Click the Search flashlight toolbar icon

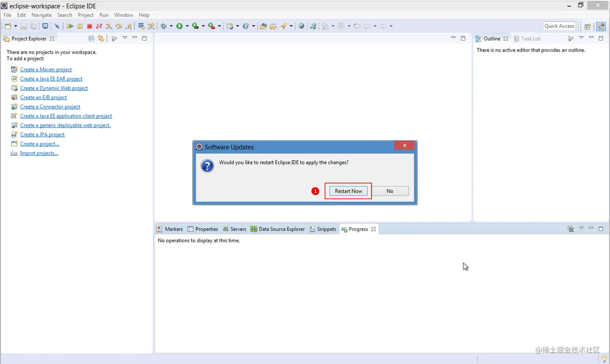tap(284, 26)
